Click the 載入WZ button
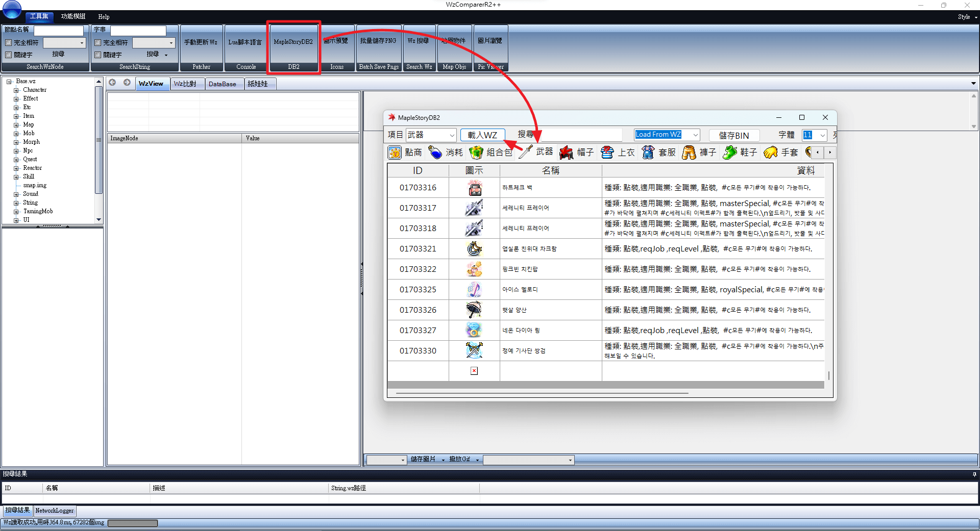Viewport: 980px width, 531px height. pyautogui.click(x=482, y=135)
